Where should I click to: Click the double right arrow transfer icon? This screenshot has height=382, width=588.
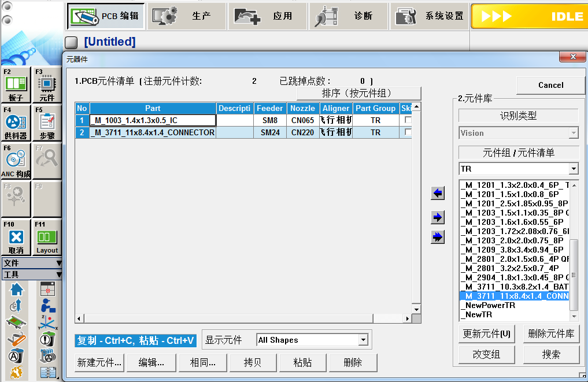coord(438,237)
